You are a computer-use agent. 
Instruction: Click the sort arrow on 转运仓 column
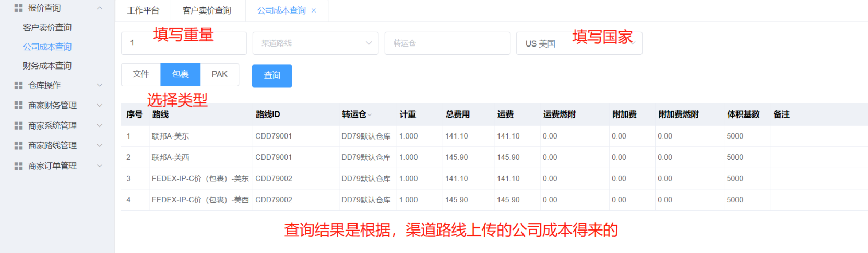(x=370, y=115)
